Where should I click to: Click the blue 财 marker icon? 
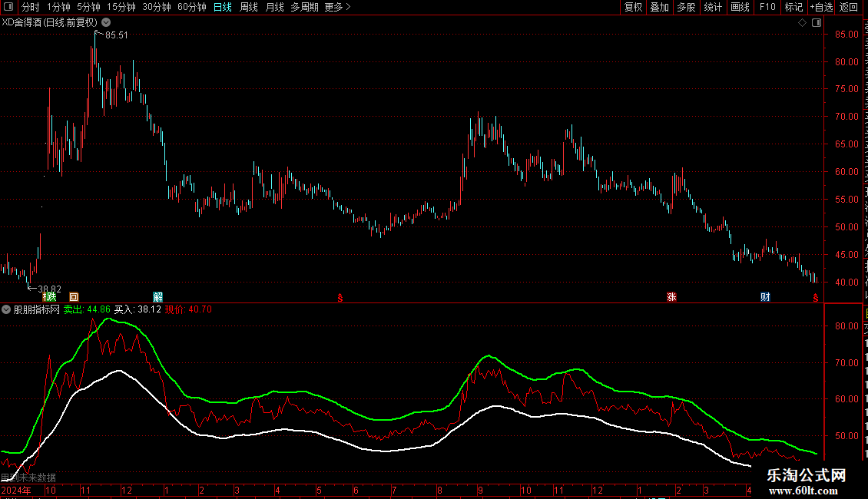tap(765, 297)
